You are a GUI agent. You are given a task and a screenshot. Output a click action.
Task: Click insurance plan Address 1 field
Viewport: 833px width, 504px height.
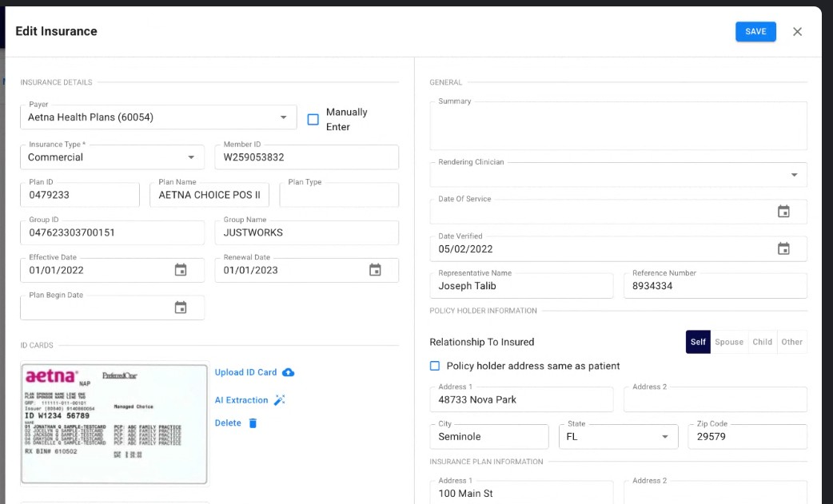pyautogui.click(x=521, y=493)
